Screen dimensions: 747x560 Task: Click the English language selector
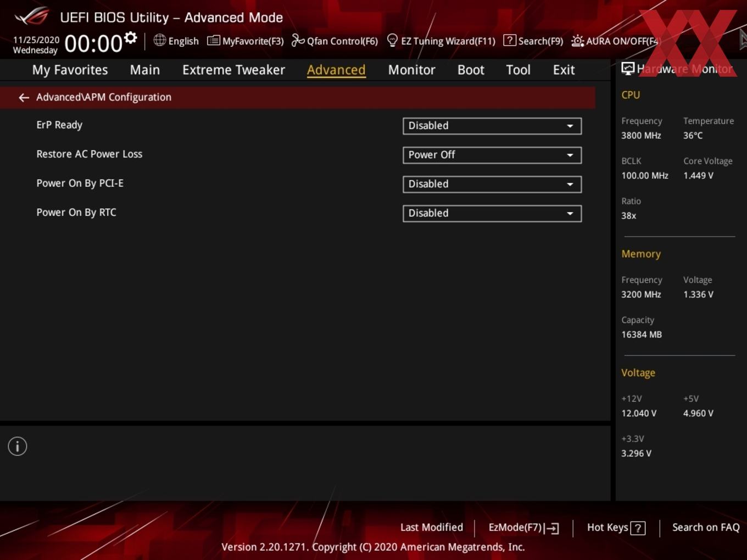(176, 41)
